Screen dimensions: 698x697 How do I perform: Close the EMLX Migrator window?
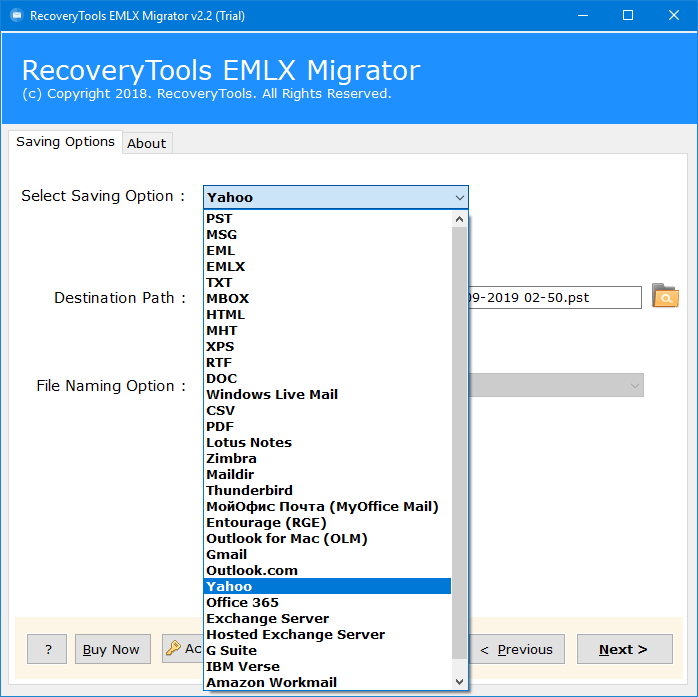click(x=674, y=16)
